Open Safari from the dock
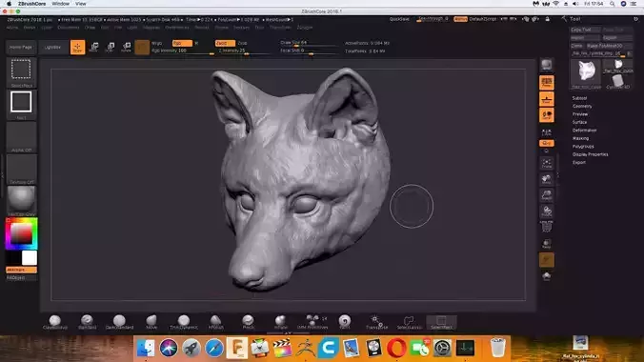 214,348
